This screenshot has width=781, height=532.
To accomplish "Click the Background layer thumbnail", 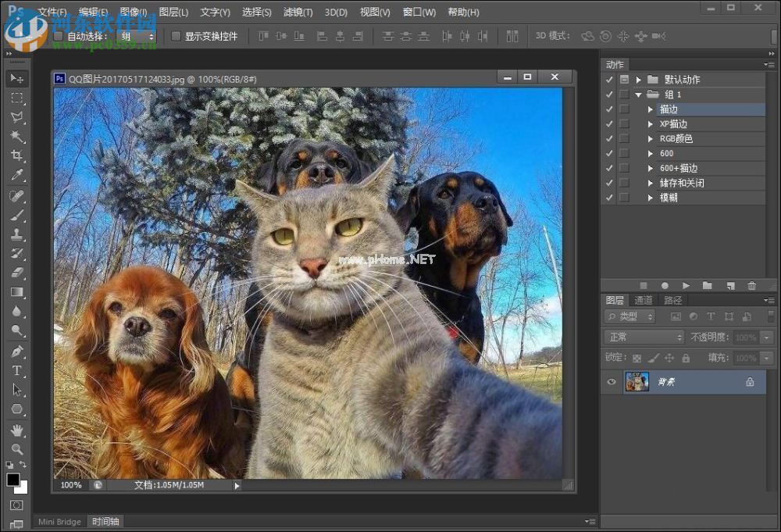I will tap(637, 382).
